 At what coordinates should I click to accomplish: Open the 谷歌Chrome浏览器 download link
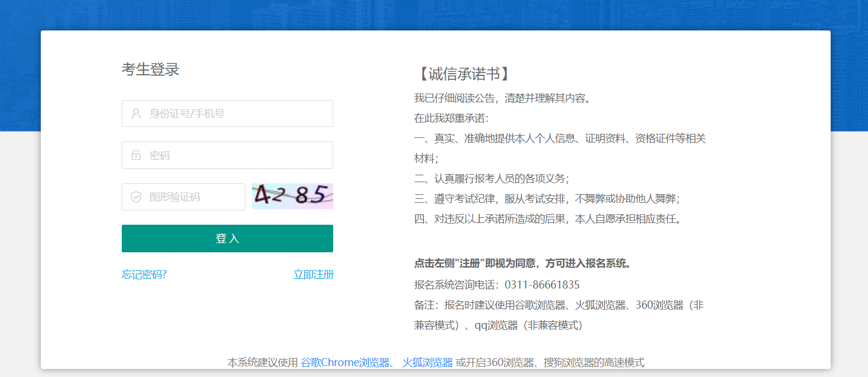(x=345, y=363)
